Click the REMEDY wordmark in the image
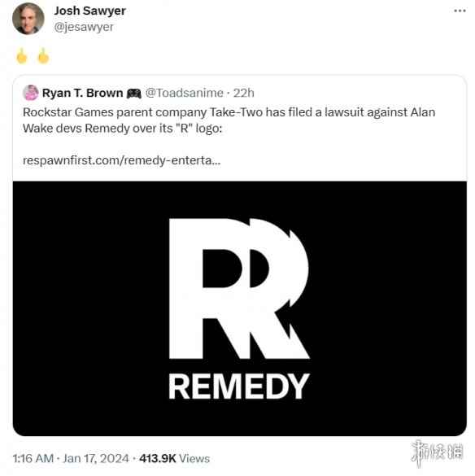This screenshot has height=476, width=475. coord(239,386)
